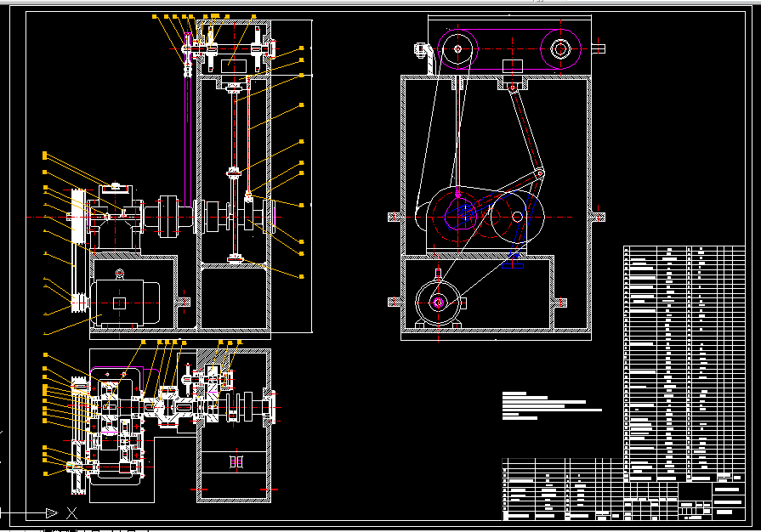Select the shaft coupling right of the gearbox
This screenshot has height=532, width=761.
coord(168,217)
